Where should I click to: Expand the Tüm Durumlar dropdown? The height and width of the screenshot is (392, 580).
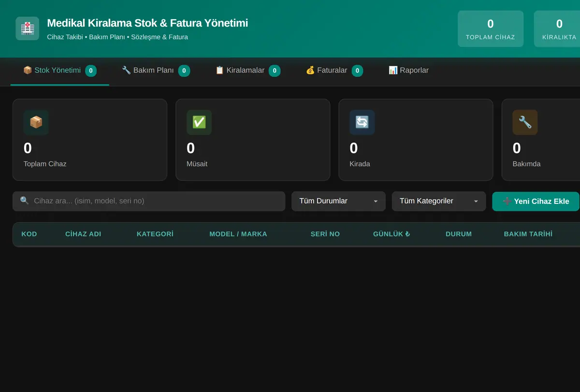pyautogui.click(x=338, y=201)
